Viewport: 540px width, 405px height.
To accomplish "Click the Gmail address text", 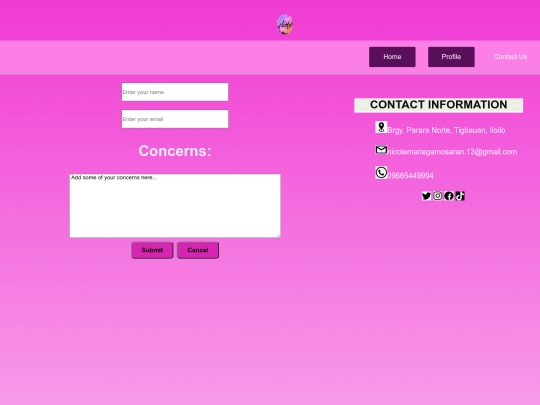I will coord(452,152).
